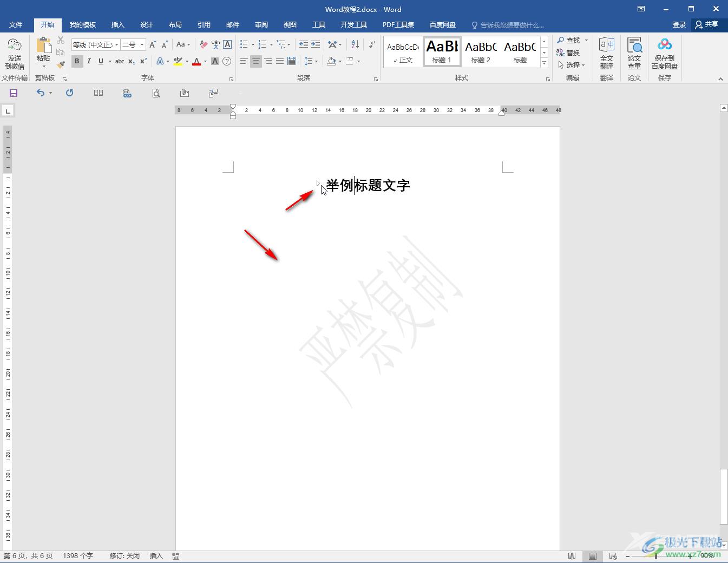Open the font name dropdown
728x563 pixels.
pyautogui.click(x=116, y=44)
